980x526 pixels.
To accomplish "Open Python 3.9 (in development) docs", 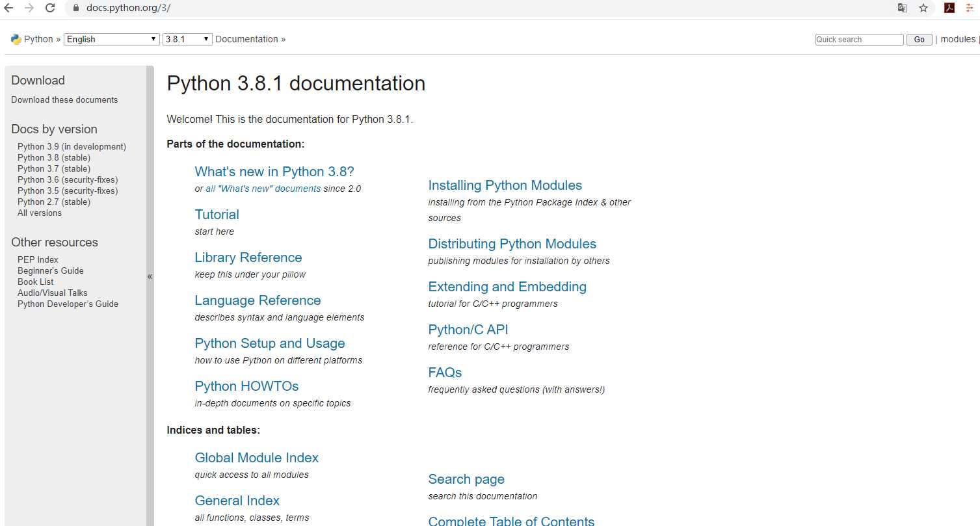I will 72,146.
